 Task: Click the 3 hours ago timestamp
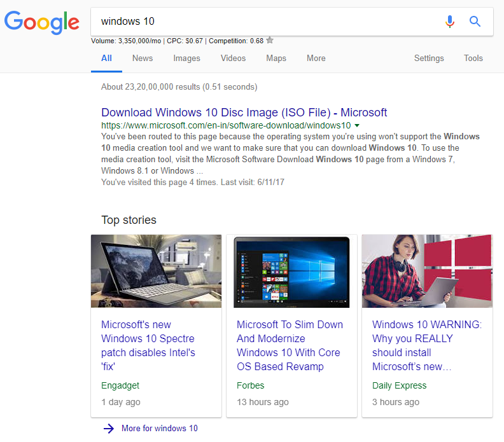(396, 402)
